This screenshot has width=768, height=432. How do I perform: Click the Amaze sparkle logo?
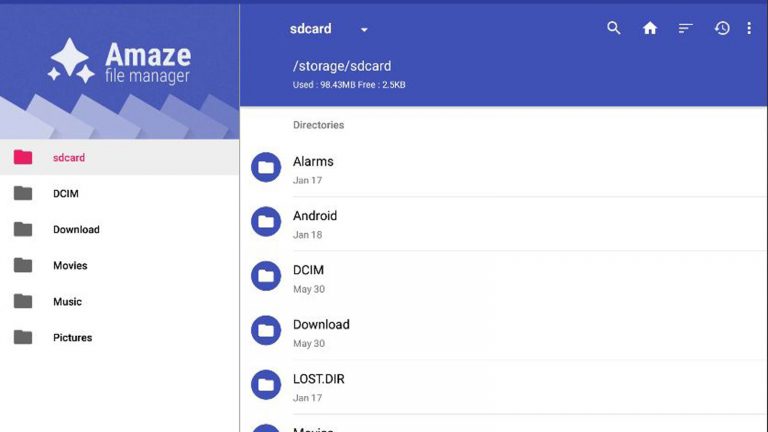[72, 63]
